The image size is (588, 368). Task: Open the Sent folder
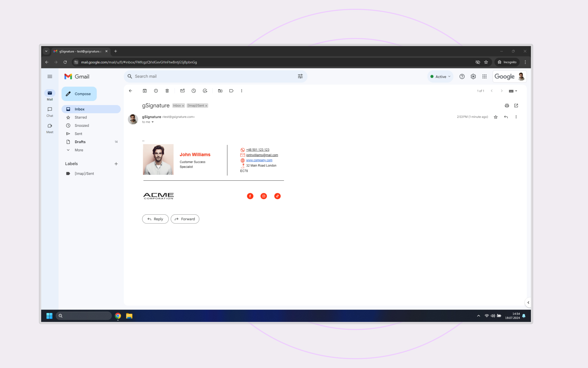pyautogui.click(x=91, y=134)
